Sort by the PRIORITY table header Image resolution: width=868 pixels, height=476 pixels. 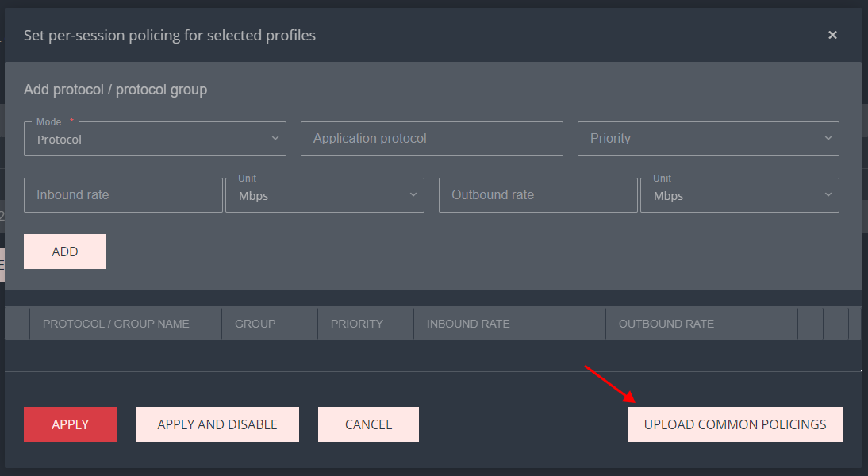click(x=356, y=324)
